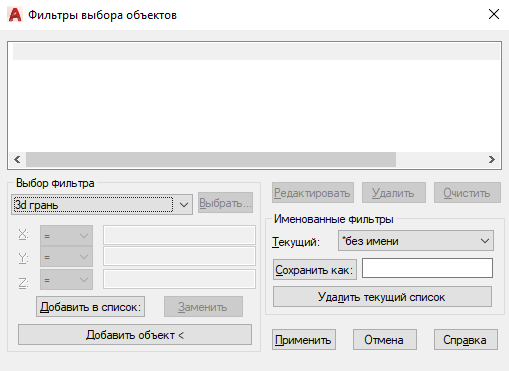Click the filter name input field
509x371 pixels.
427,268
